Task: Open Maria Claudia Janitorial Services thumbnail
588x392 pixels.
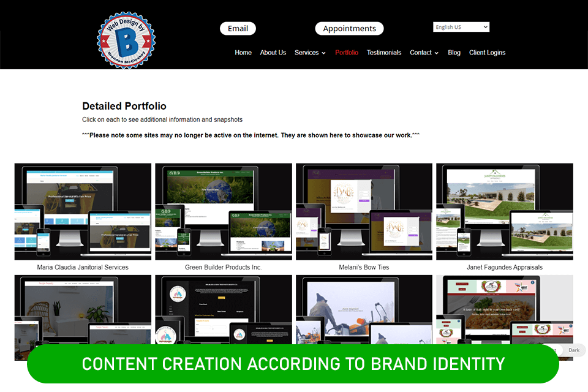Action: coord(83,211)
